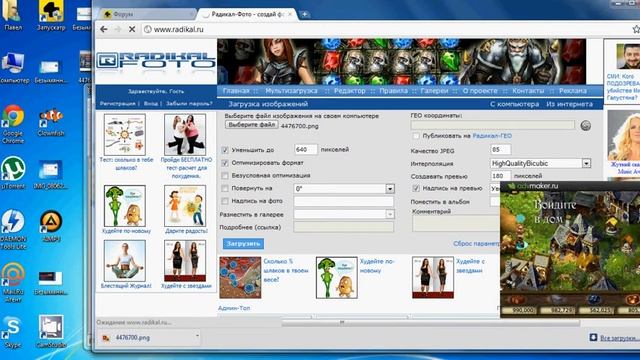Open the Вход login link
Screen dimensions: 640x360
[x=151, y=104]
